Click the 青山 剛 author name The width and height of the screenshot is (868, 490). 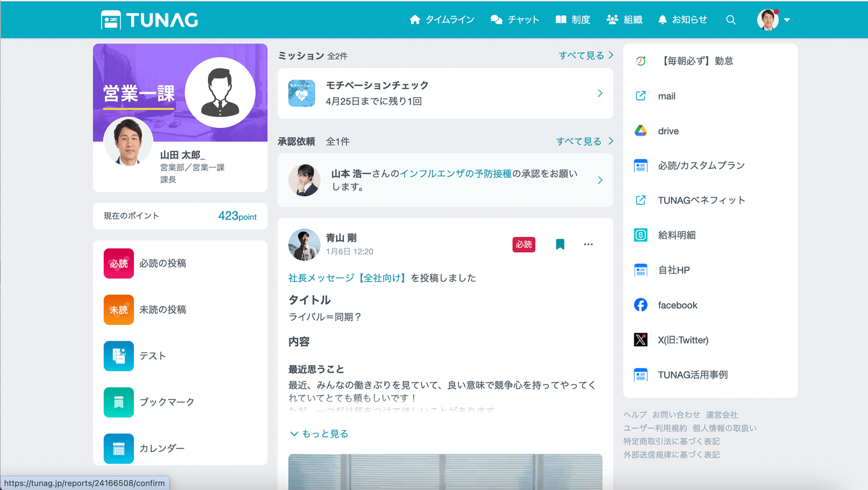[x=341, y=238]
